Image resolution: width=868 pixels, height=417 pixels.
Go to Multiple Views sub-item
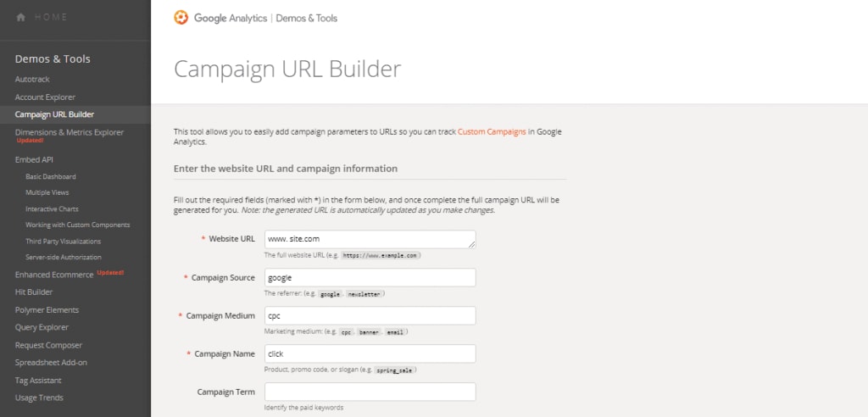pos(47,192)
